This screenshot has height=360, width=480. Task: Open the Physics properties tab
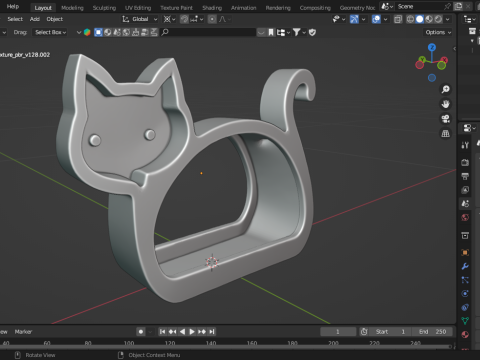click(x=465, y=294)
